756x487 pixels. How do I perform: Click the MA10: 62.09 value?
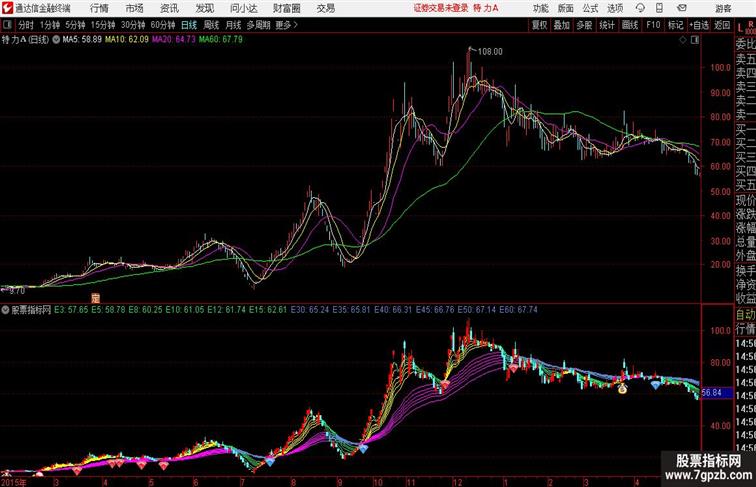pos(127,40)
